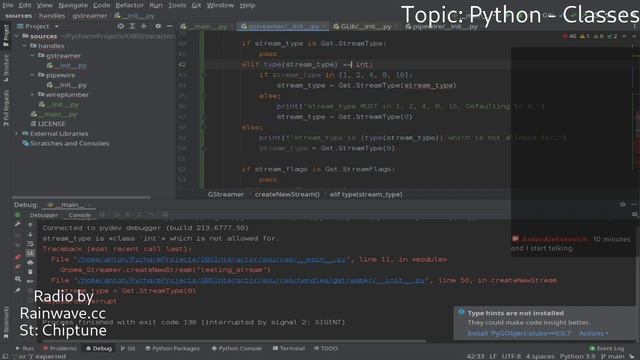Viewport: 640px width, 360px height.
Task: Switch to the pipewire/__init__.py editor tab
Action: pyautogui.click(x=441, y=27)
